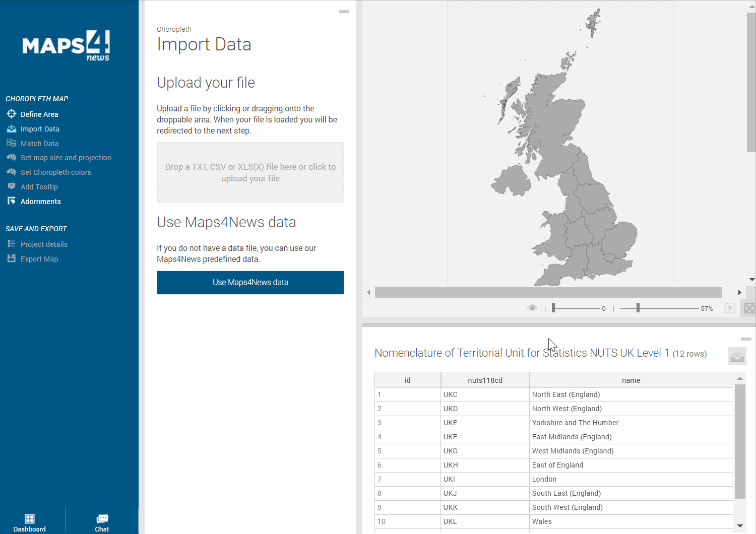Screen dimensions: 756x534
Task: Select the South West (England) cell
Action: 631,507
